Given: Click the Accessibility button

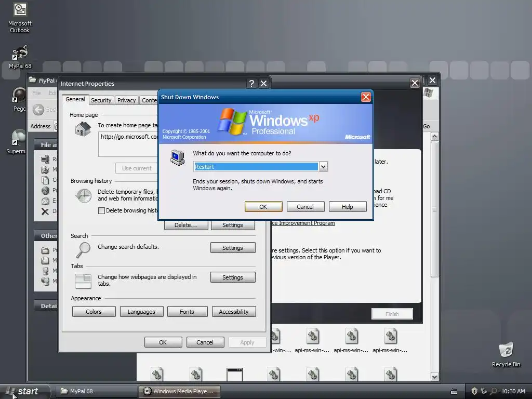Looking at the screenshot, I should tap(234, 312).
